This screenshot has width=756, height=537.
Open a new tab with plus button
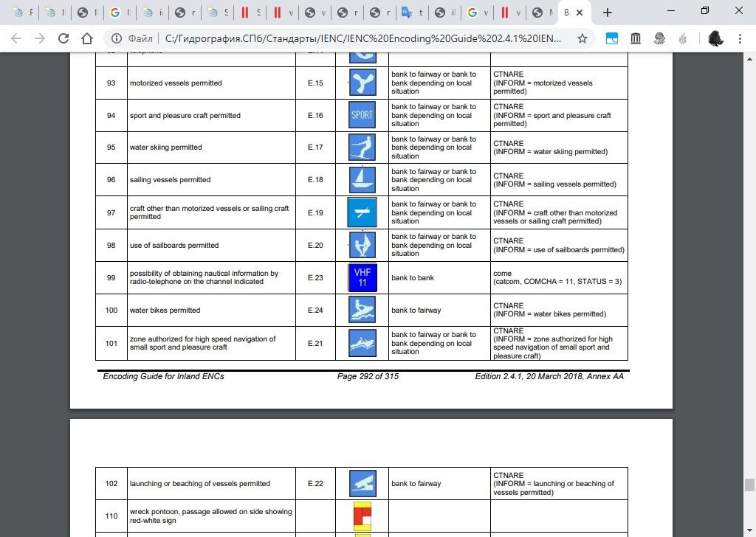pos(608,13)
